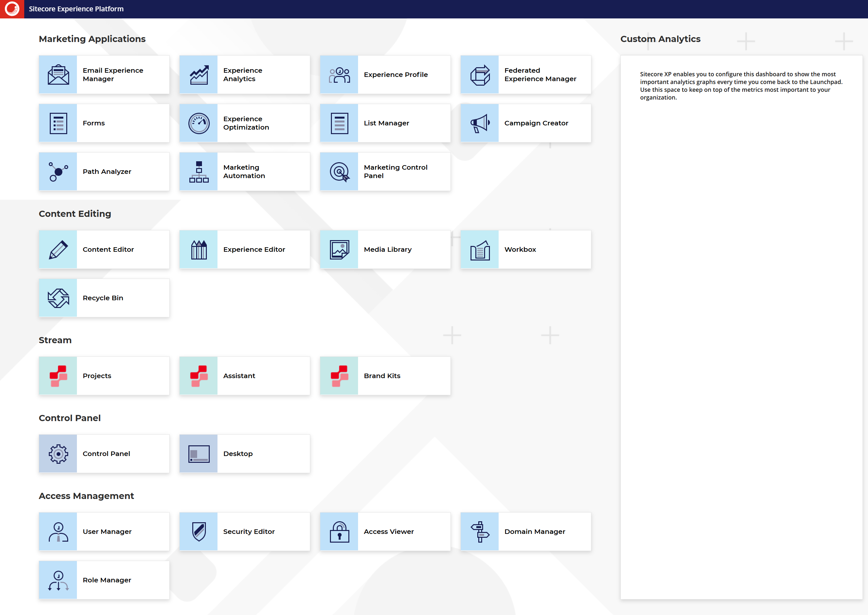Open Email Experience Manager envelope icon

58,75
